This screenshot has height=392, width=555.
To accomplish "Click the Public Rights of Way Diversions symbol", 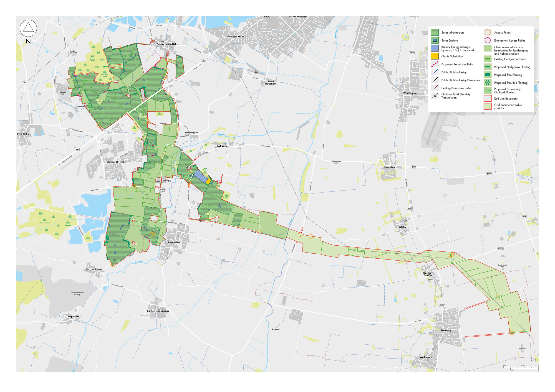I will [x=435, y=80].
